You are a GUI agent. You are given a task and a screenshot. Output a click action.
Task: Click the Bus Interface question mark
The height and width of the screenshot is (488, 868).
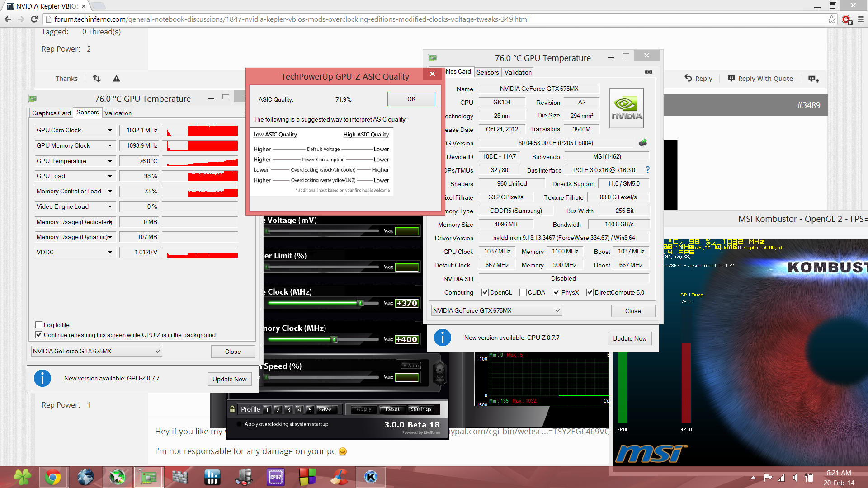[648, 170]
